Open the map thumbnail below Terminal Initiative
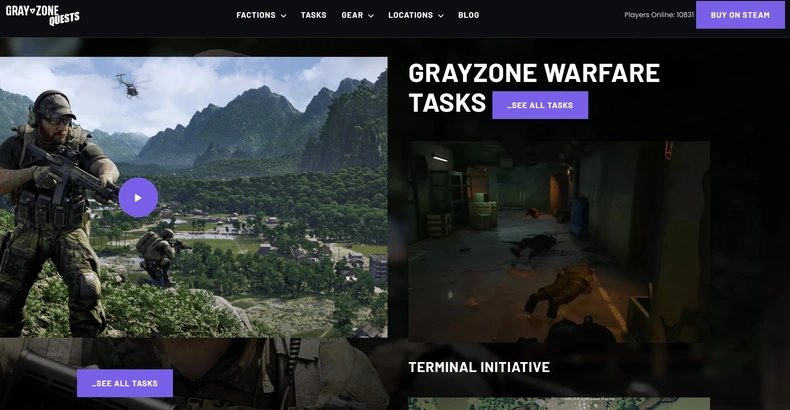Image resolution: width=790 pixels, height=410 pixels. click(559, 403)
